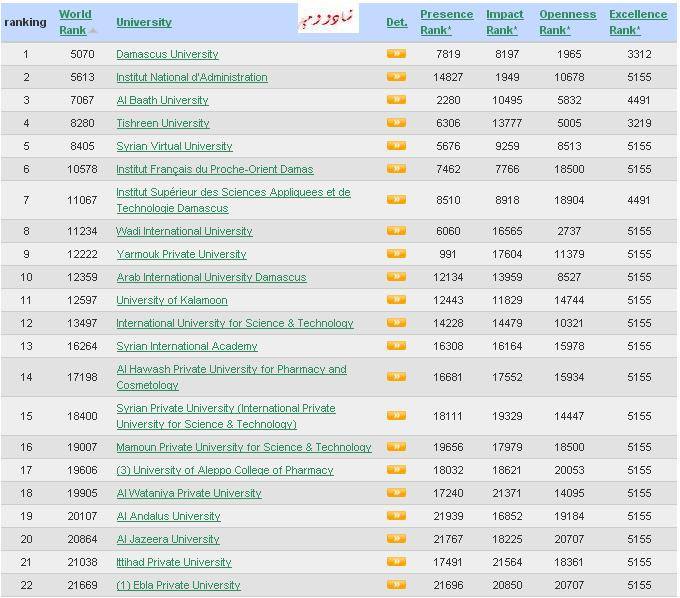Open details arrow for Al Andalus University

click(x=396, y=516)
